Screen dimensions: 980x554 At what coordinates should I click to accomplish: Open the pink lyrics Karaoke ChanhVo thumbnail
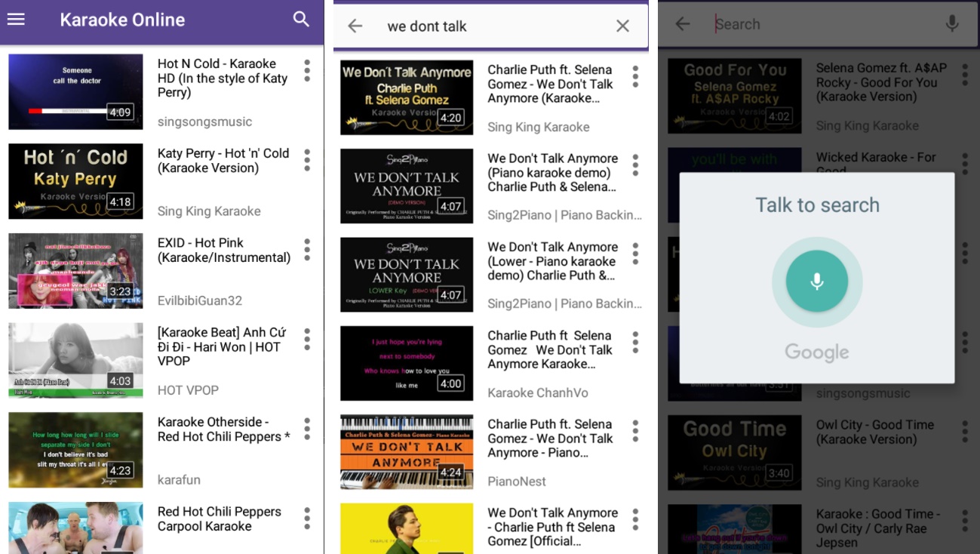coord(407,363)
